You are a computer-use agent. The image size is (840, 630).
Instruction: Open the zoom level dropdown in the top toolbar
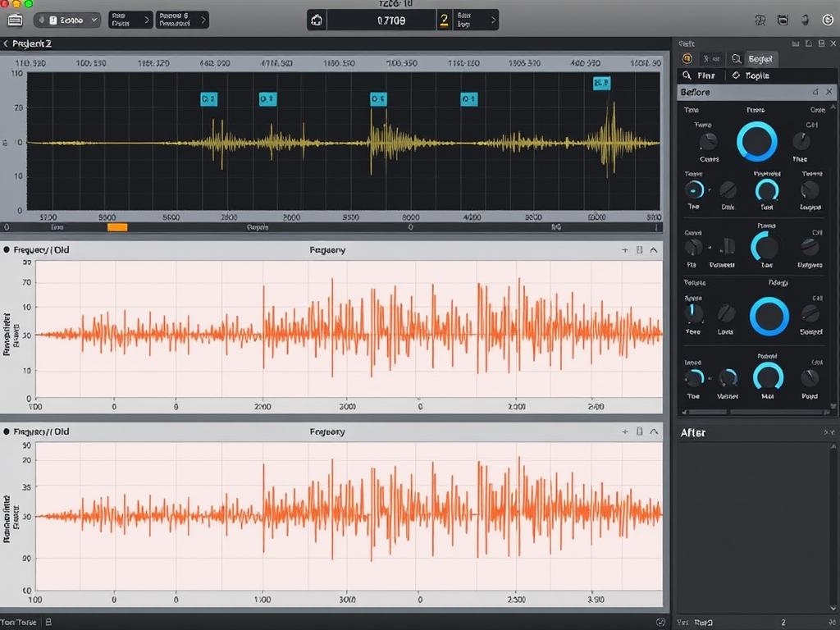[67, 20]
